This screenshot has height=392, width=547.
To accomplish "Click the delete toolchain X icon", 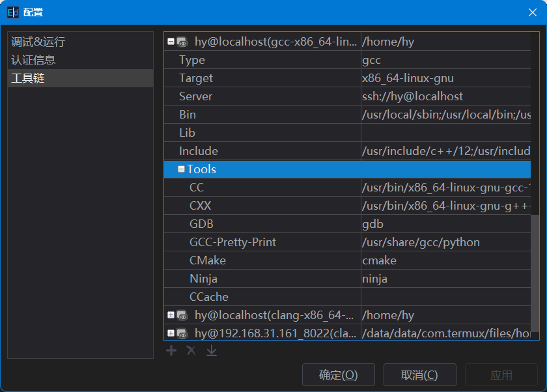I will [191, 351].
